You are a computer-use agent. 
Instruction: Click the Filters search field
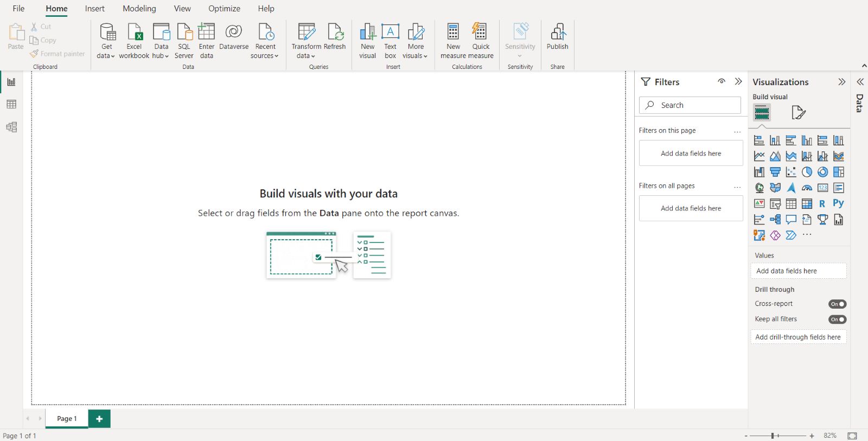(x=690, y=105)
